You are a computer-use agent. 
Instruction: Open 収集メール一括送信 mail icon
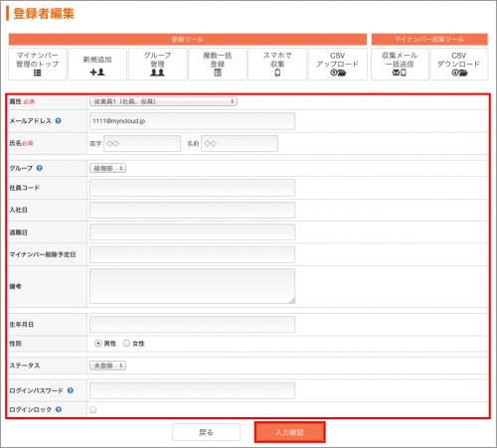coord(400,73)
